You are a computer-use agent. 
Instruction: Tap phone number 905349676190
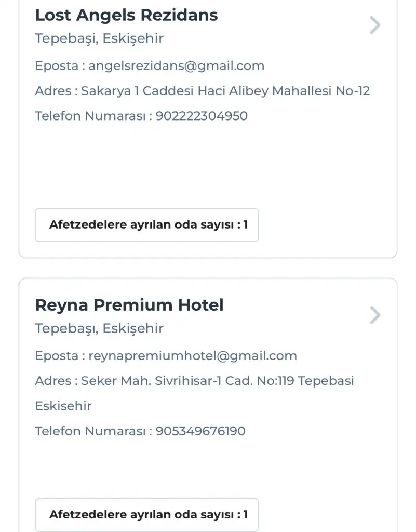coord(200,431)
